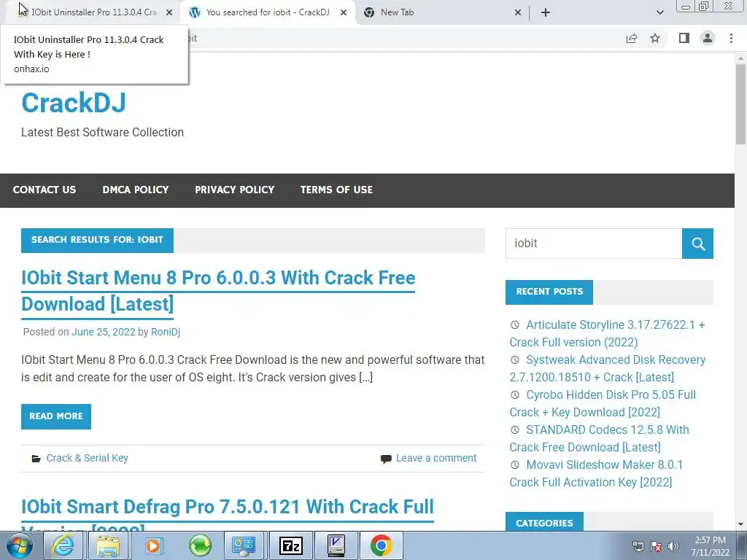This screenshot has width=747, height=560.
Task: Click scrollbar down arrow
Action: (740, 524)
